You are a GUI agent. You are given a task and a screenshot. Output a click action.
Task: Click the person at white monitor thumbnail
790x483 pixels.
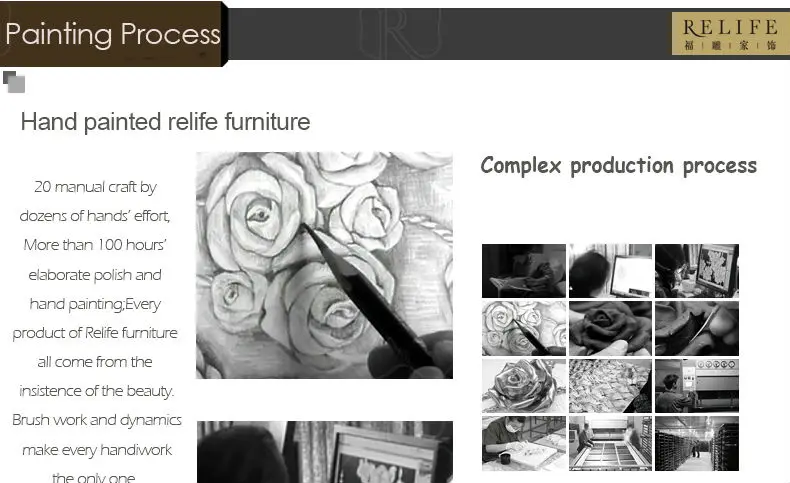[610, 271]
